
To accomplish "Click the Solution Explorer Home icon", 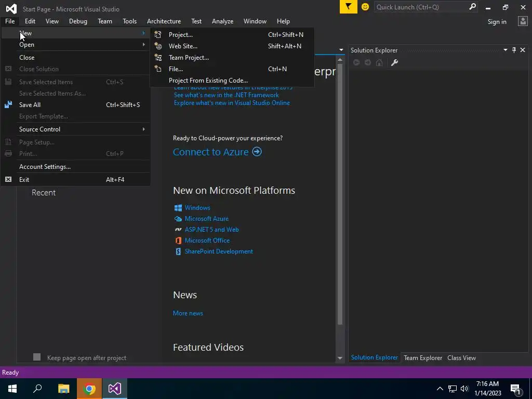I will click(379, 62).
